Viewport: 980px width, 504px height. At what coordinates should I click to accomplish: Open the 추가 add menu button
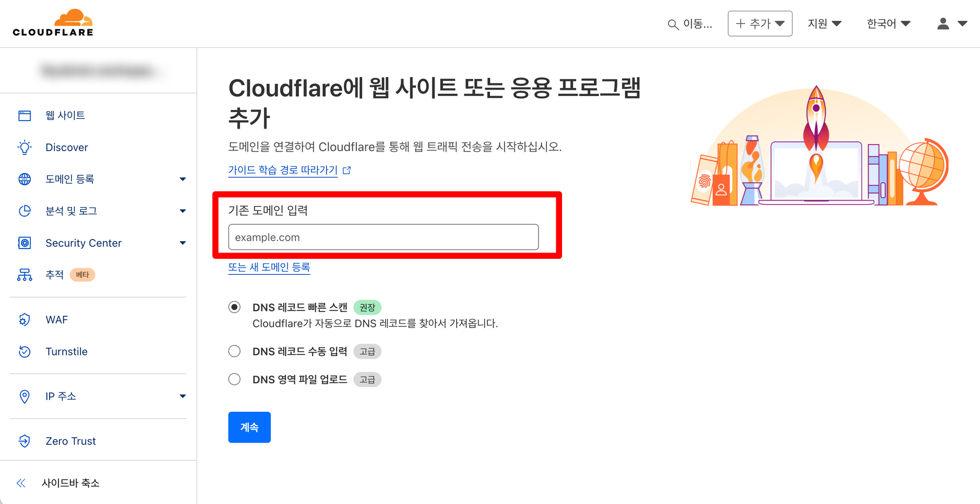click(760, 24)
